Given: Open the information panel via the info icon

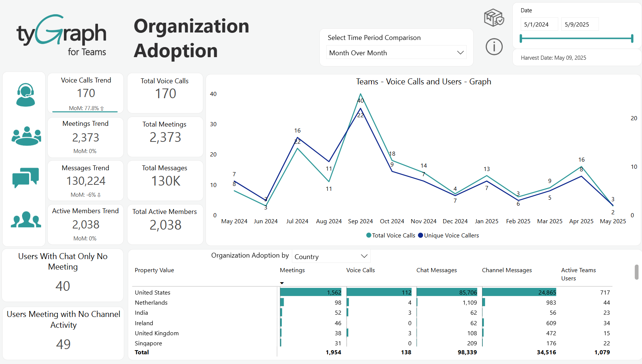Looking at the screenshot, I should pos(494,47).
